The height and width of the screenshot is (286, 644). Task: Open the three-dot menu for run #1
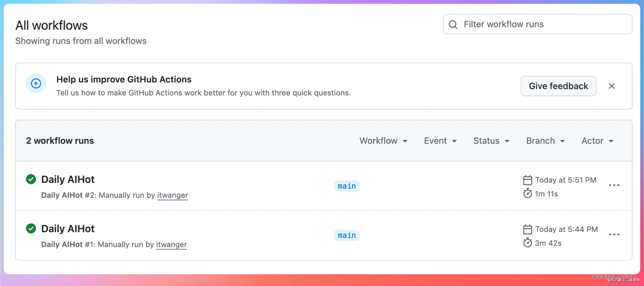pyautogui.click(x=614, y=234)
